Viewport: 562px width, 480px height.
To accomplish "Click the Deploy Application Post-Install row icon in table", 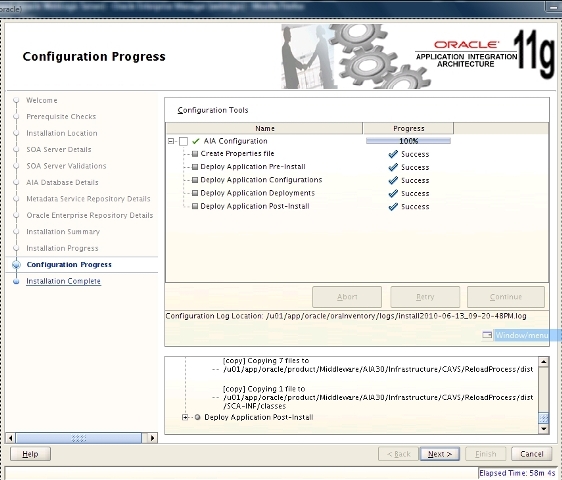I will pyautogui.click(x=195, y=206).
